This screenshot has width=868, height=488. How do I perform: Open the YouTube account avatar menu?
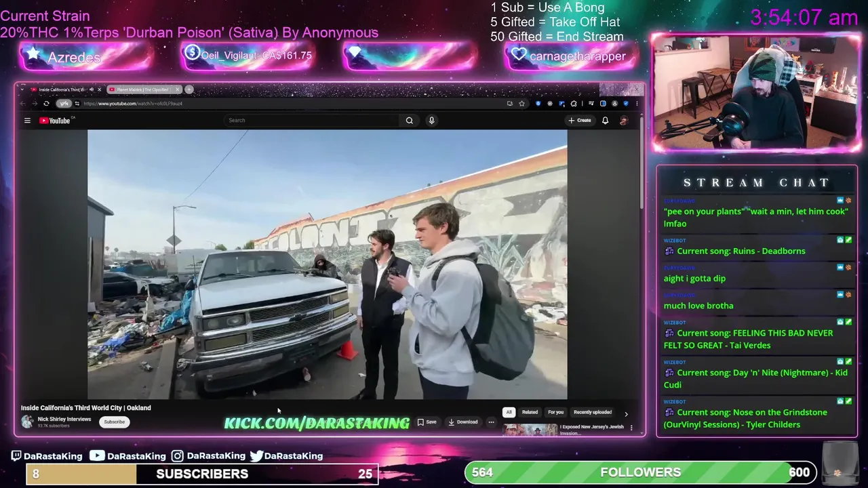coord(623,121)
